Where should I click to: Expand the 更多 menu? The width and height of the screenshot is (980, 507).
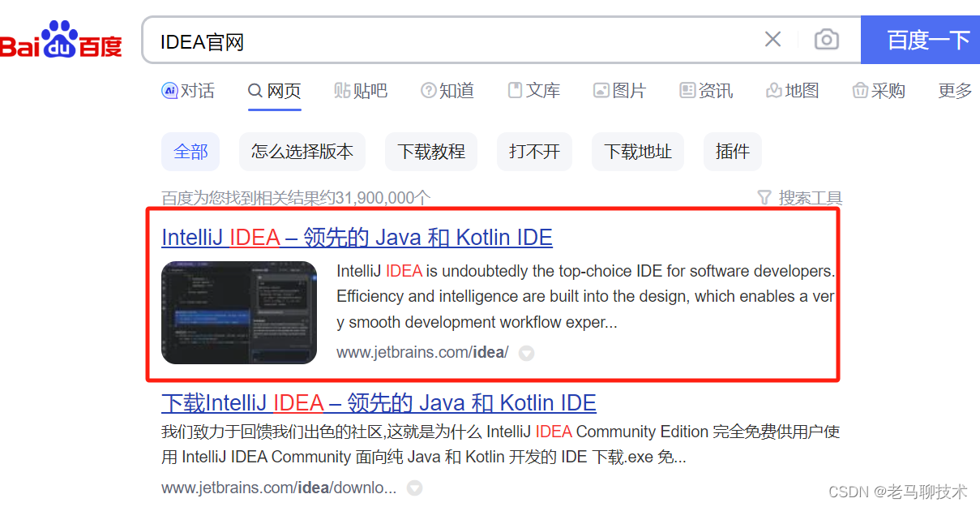(x=955, y=91)
